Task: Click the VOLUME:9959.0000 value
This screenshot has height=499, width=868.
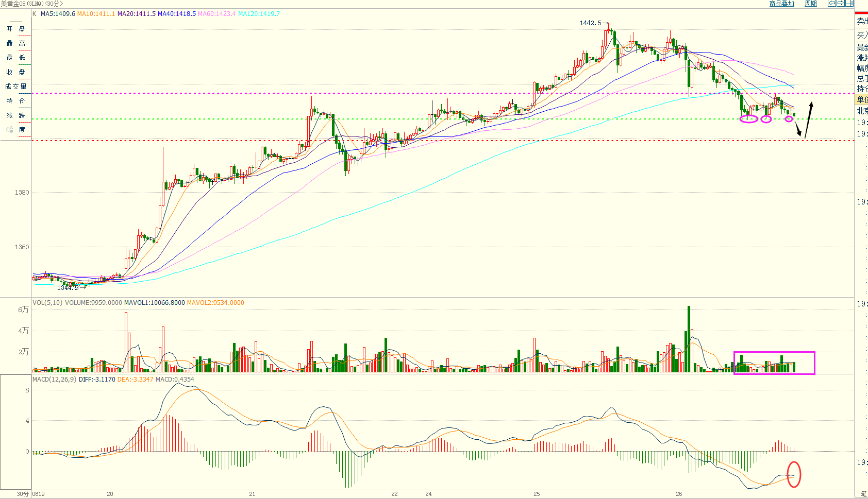Action: point(93,303)
